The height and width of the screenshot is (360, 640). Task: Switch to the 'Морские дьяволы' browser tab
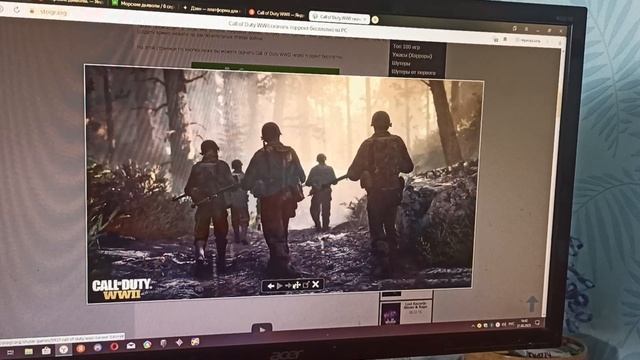[x=143, y=5]
